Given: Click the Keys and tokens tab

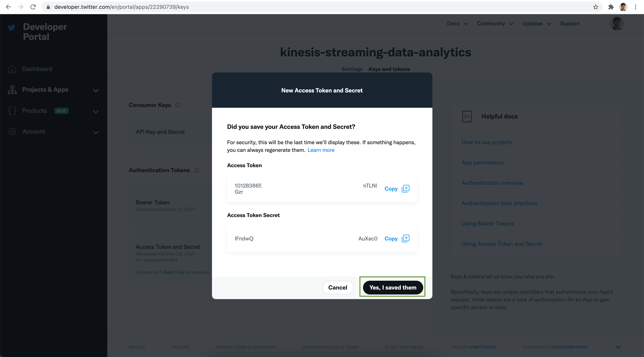Looking at the screenshot, I should (x=389, y=69).
